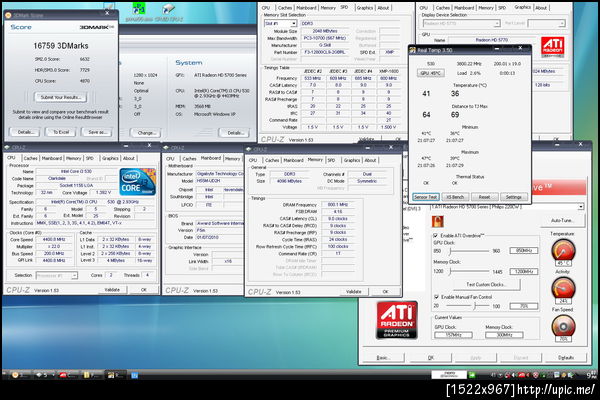Screen dimensions: 600x400
Task: Open Settings in Real Temp
Action: (514, 197)
